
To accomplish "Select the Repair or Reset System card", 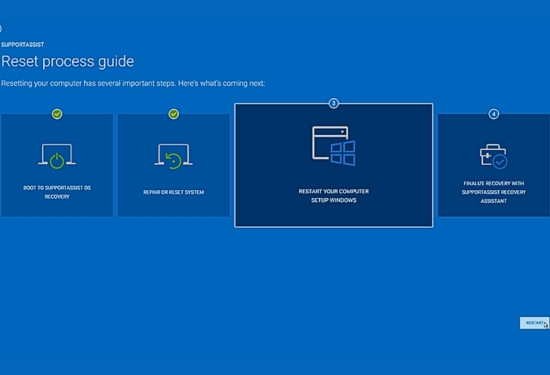I will [174, 165].
